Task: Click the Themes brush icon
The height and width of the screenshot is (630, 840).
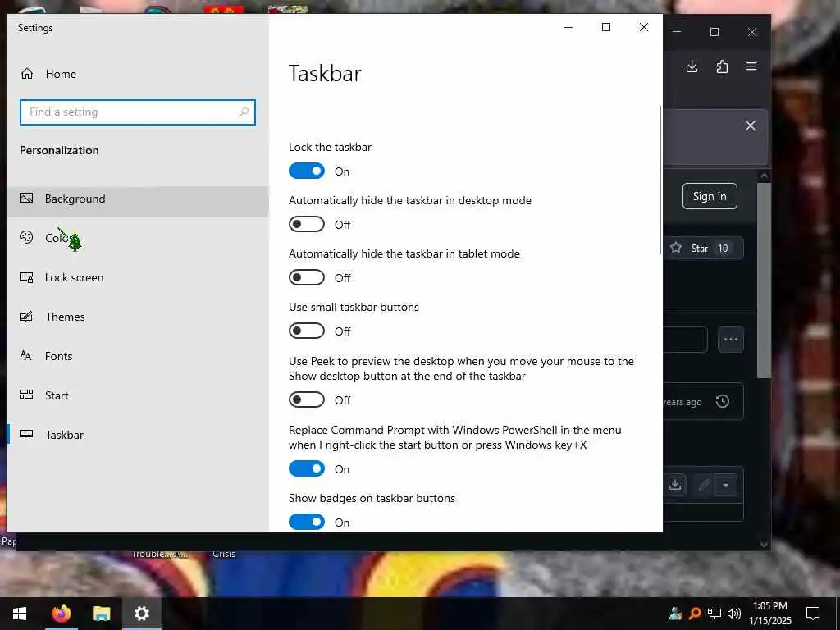Action: (x=26, y=317)
